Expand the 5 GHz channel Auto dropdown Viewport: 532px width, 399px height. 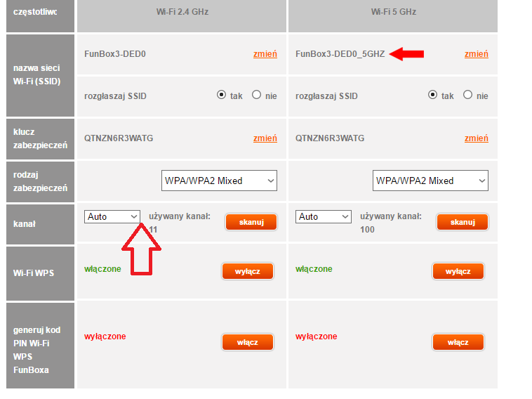click(324, 216)
